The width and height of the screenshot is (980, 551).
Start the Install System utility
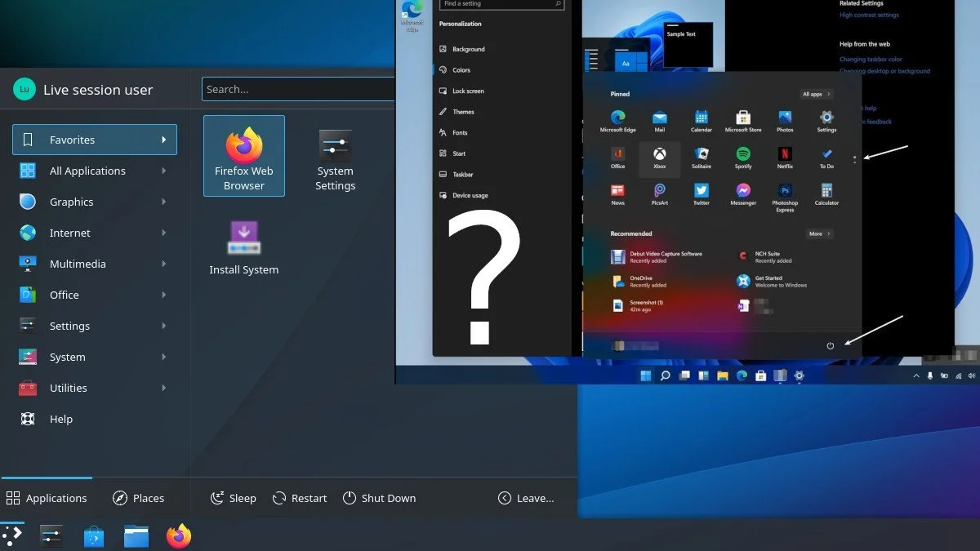[243, 245]
